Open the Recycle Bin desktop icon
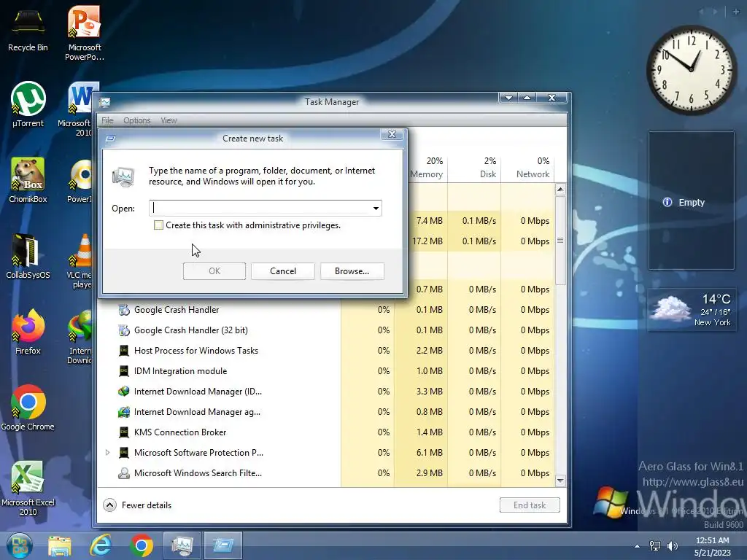This screenshot has width=747, height=560. (x=28, y=28)
